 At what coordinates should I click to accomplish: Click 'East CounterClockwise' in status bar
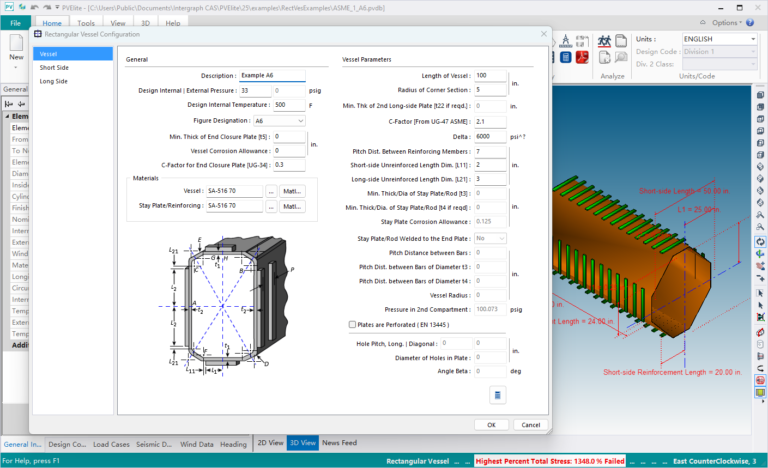(715, 461)
